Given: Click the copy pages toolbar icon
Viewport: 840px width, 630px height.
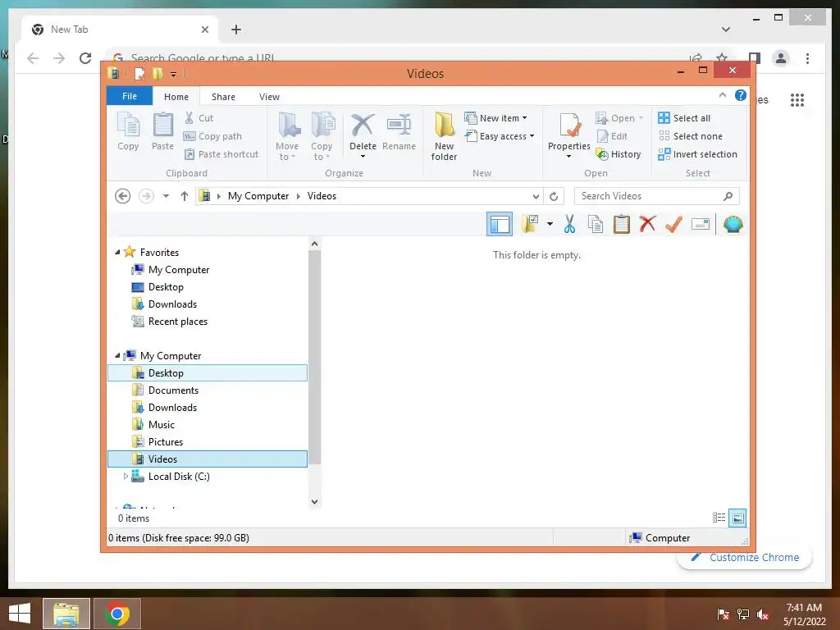Looking at the screenshot, I should pos(596,224).
